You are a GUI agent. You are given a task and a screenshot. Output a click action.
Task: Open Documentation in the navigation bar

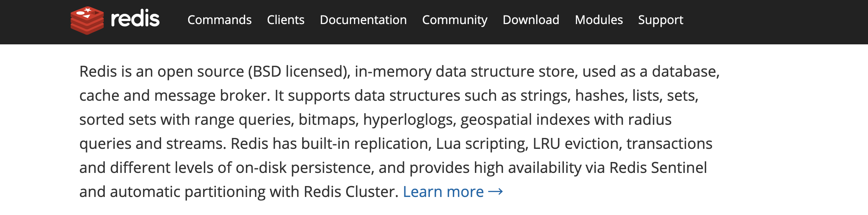point(363,20)
